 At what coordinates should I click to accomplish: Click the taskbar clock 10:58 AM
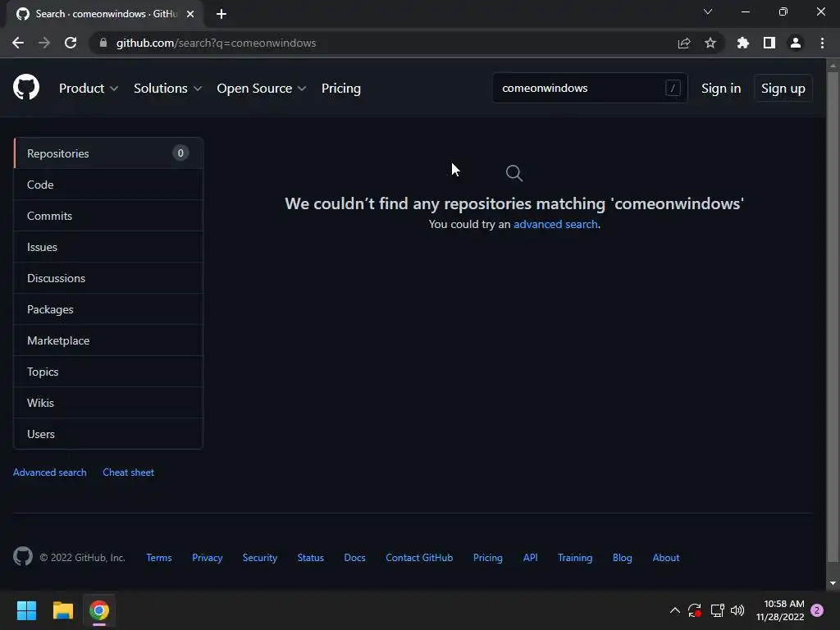click(783, 604)
